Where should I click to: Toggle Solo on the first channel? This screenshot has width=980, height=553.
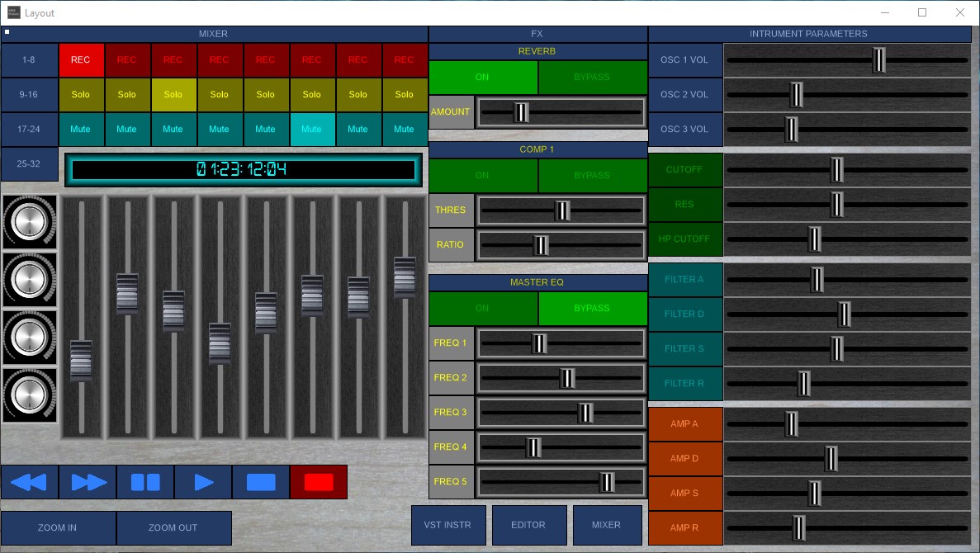tap(81, 94)
